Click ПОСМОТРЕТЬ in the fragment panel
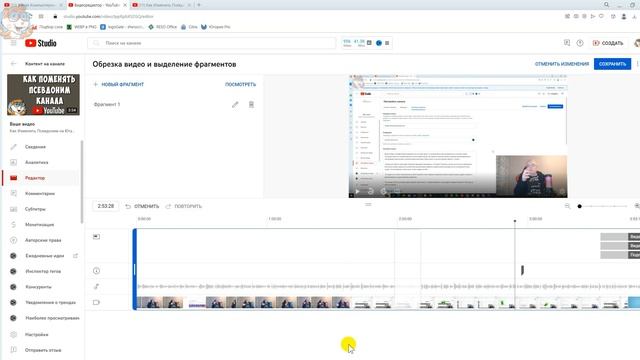The width and height of the screenshot is (640, 360). click(x=240, y=84)
